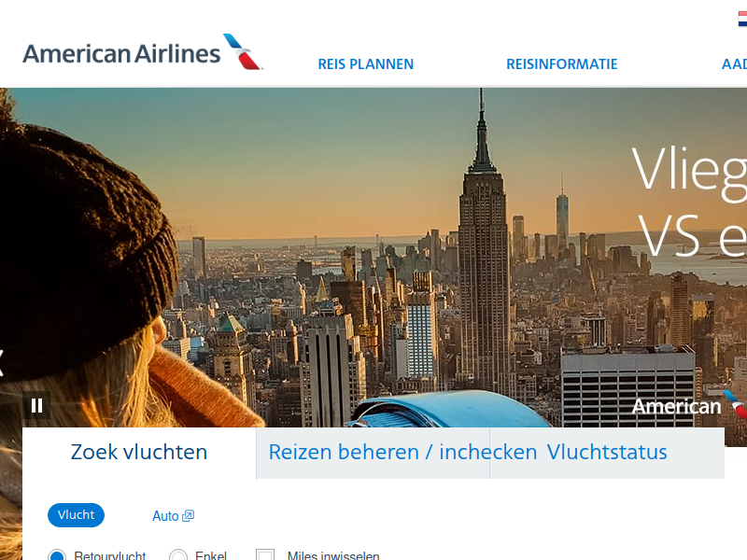Open the REIS PLANNEN menu
Viewport: 747px width, 560px height.
(x=365, y=64)
